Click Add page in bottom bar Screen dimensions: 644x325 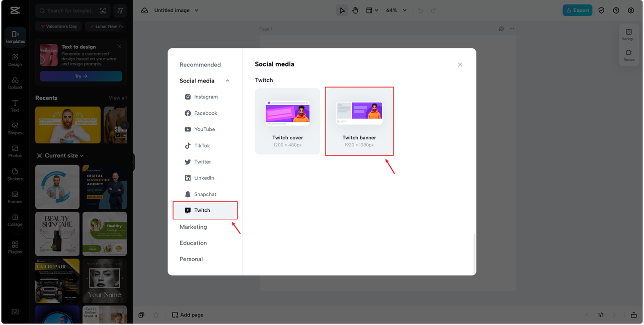[x=188, y=315]
